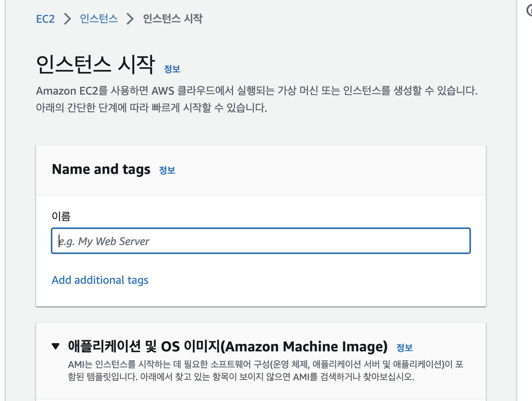Open the EC2 breadcrumb link
The image size is (532, 401).
pyautogui.click(x=45, y=19)
